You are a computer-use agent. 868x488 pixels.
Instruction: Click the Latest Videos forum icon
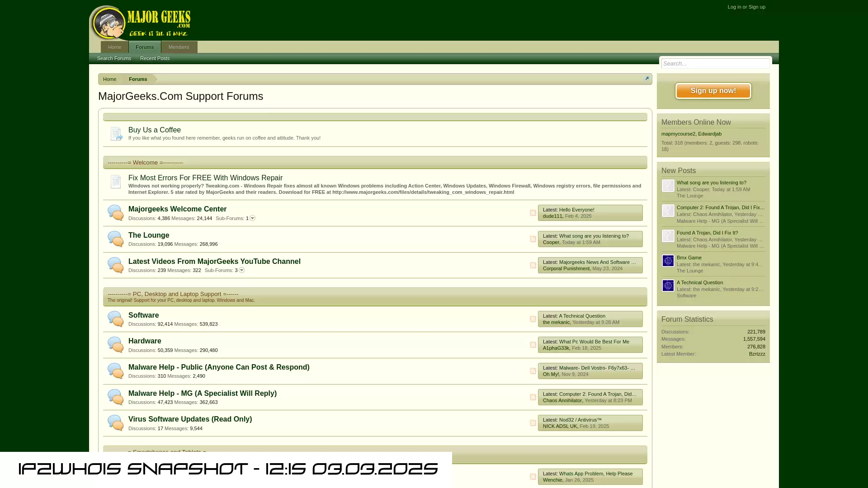pyautogui.click(x=115, y=264)
